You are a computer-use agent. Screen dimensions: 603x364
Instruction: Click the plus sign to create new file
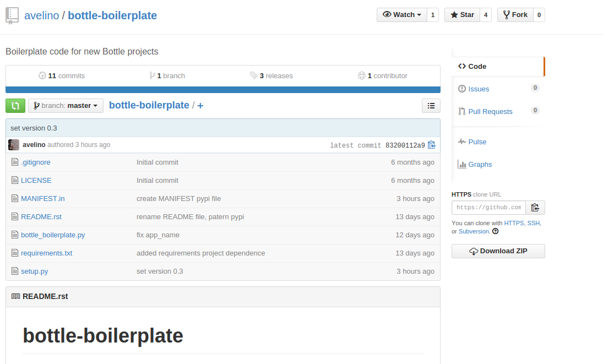coord(200,106)
